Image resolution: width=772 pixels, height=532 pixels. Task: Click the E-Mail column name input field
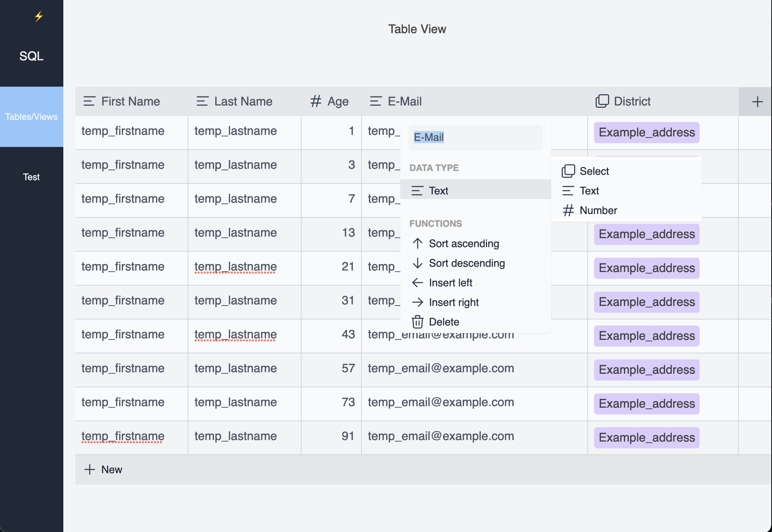click(475, 137)
